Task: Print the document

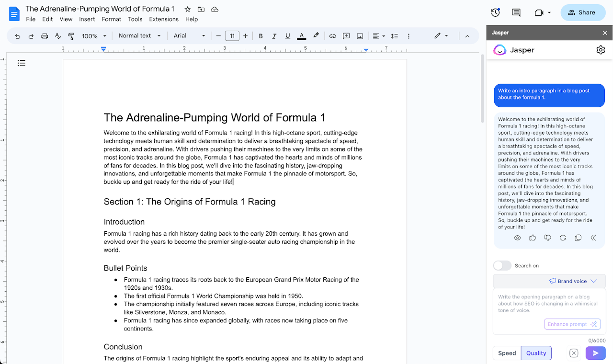Action: [x=45, y=36]
